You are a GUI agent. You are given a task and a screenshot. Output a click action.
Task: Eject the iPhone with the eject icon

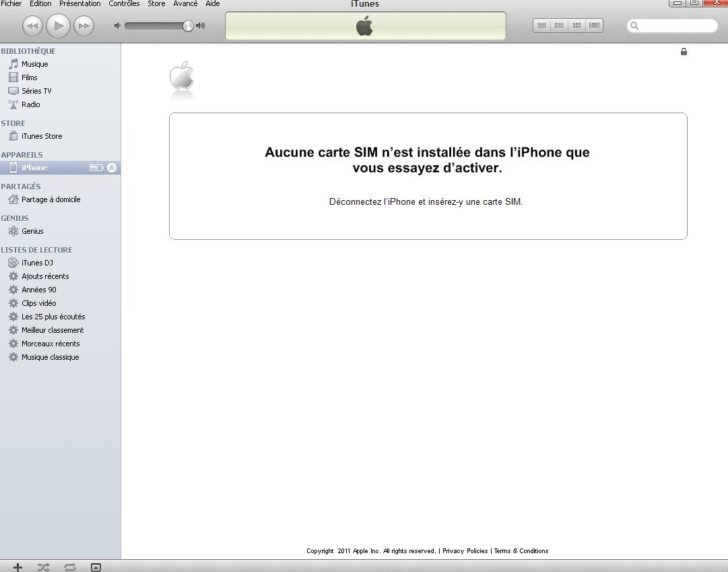(x=112, y=168)
